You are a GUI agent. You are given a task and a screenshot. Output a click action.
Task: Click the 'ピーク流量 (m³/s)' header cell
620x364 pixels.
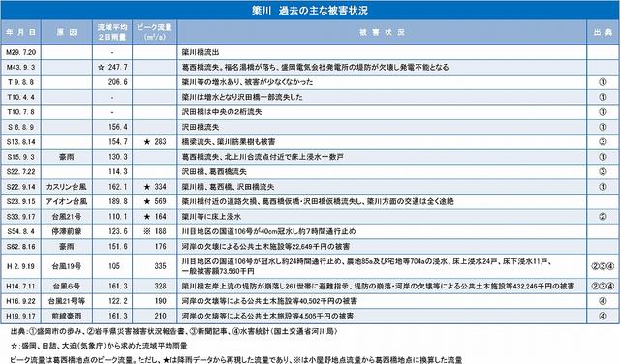coord(155,32)
